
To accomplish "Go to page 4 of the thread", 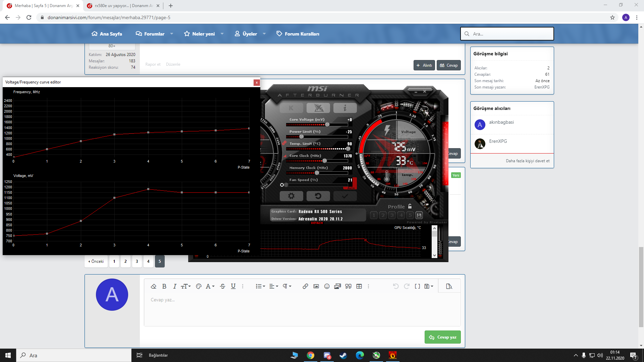I will (x=148, y=261).
